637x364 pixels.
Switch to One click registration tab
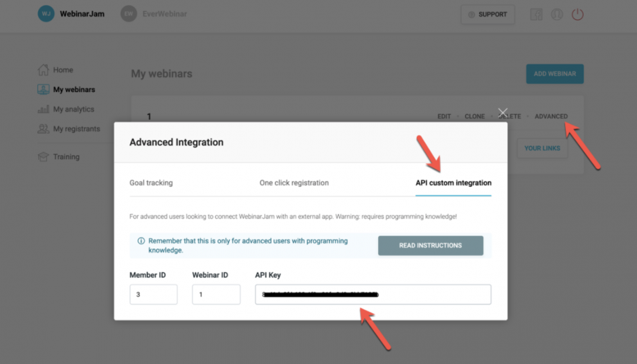click(x=294, y=183)
